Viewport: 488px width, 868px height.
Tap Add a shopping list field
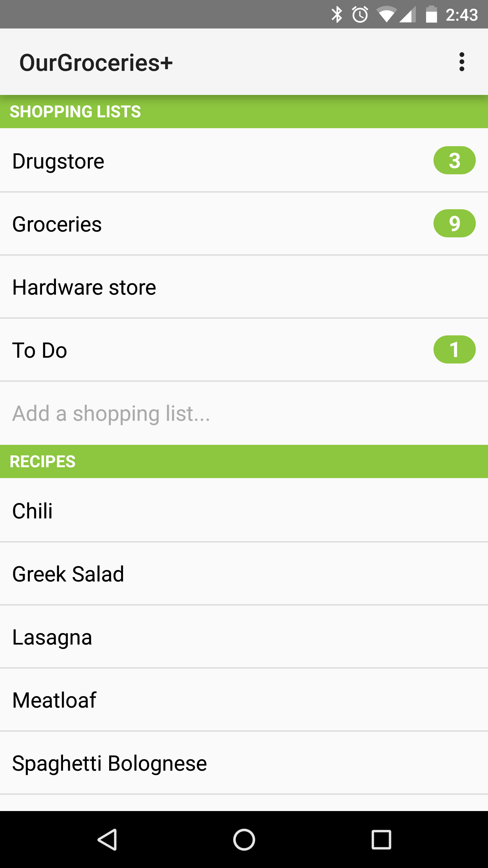[244, 413]
